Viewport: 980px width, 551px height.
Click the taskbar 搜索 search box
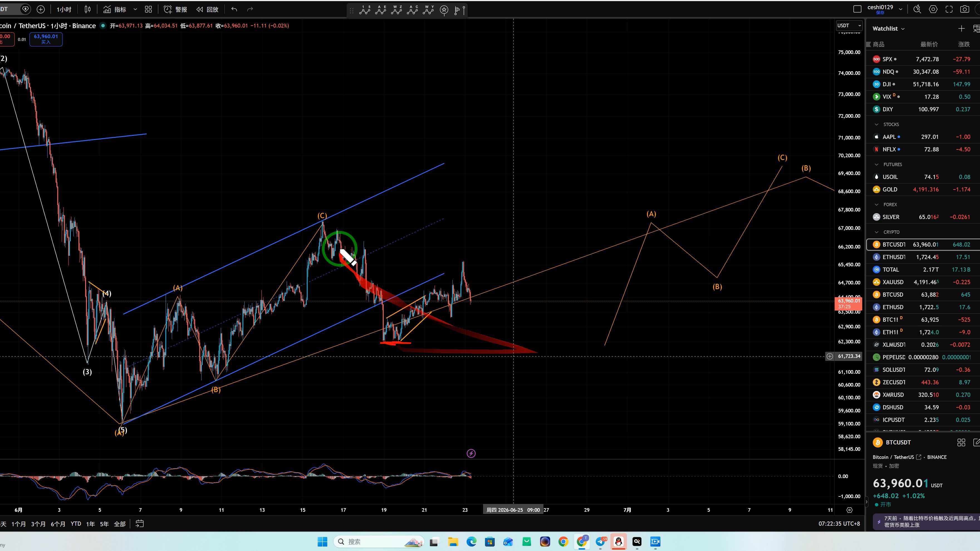point(379,542)
